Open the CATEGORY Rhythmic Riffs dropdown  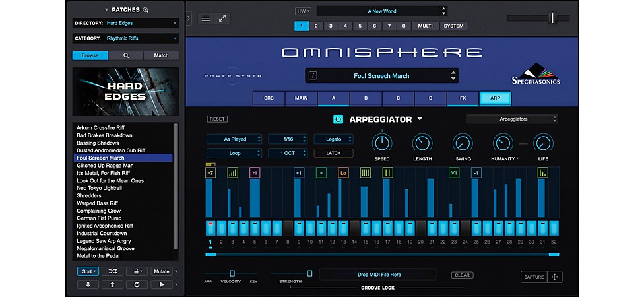point(125,38)
